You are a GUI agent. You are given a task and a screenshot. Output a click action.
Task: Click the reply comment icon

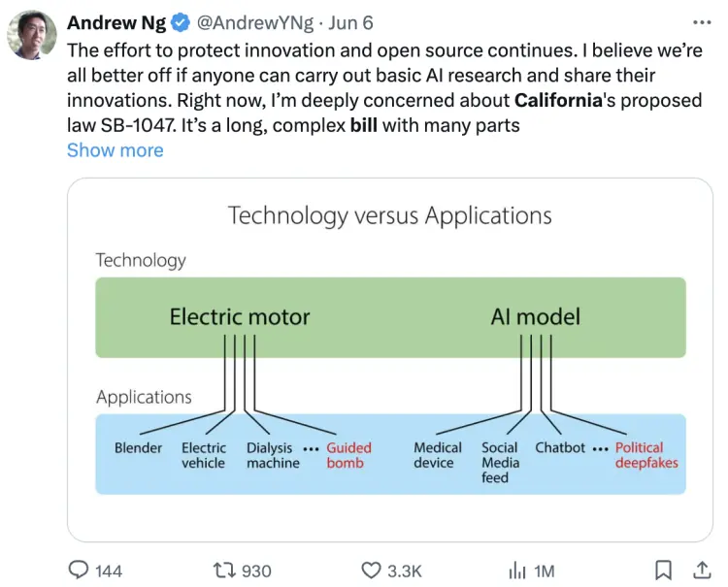tap(79, 570)
